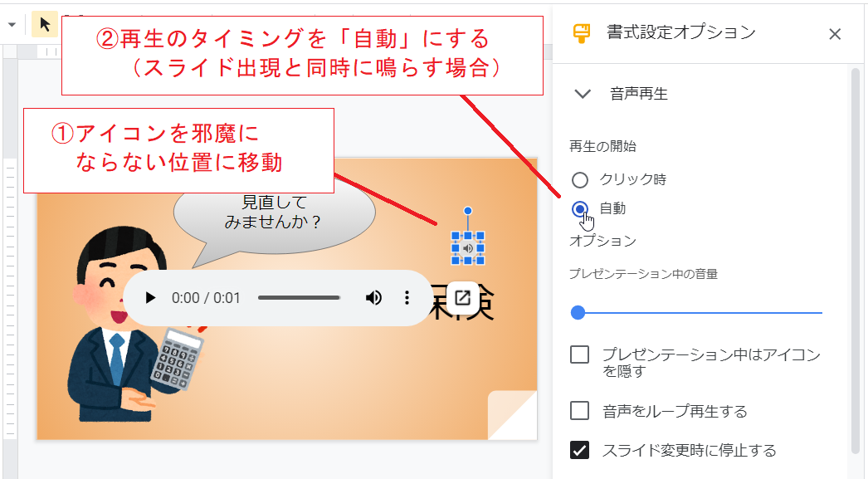Select the arrow cursor tool
This screenshot has height=479, width=868.
[45, 24]
